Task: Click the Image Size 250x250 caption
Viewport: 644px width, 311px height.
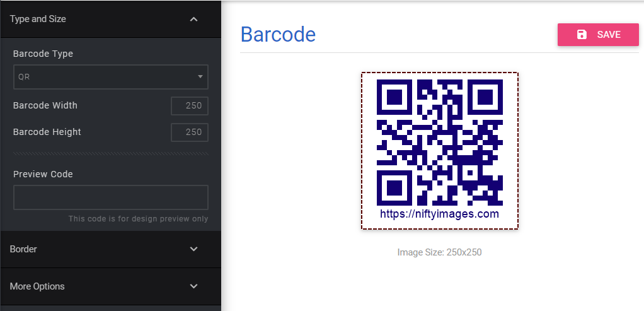Action: [439, 252]
